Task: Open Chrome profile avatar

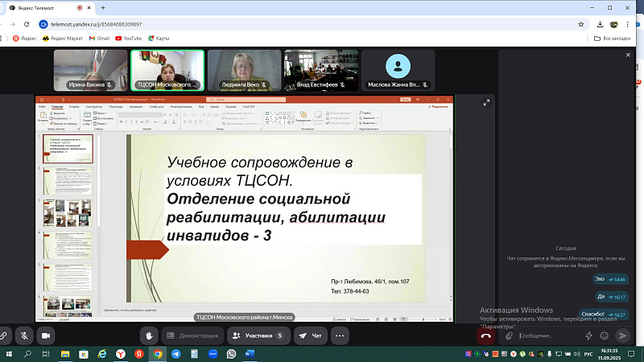Action: point(614,24)
